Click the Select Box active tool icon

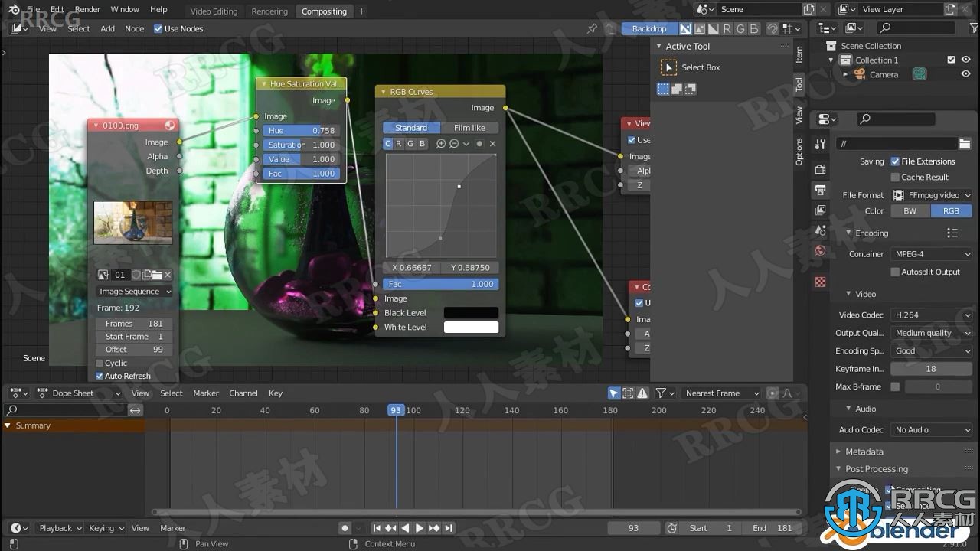pyautogui.click(x=668, y=67)
